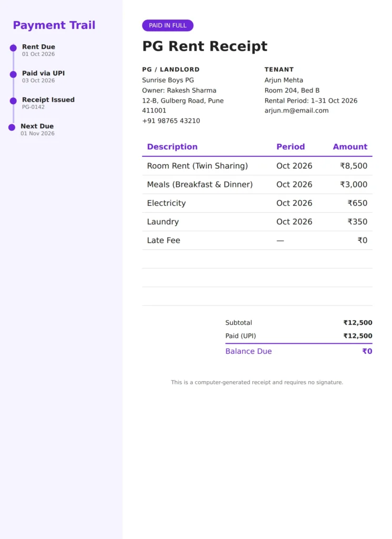The height and width of the screenshot is (539, 392).
Task: Click the ₹3,000 amount
Action: 354,185
